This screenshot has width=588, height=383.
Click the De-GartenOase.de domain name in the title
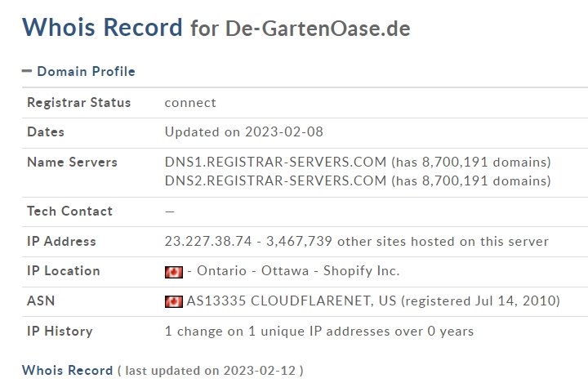pos(318,29)
